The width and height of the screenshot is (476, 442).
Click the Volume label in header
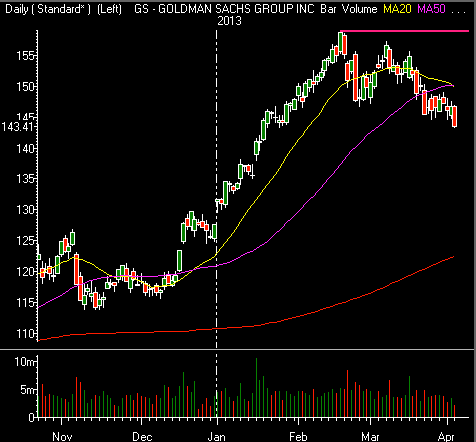point(359,9)
